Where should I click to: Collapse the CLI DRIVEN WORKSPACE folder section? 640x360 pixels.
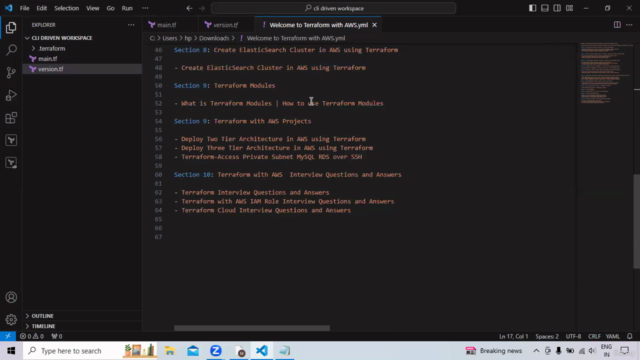click(62, 38)
